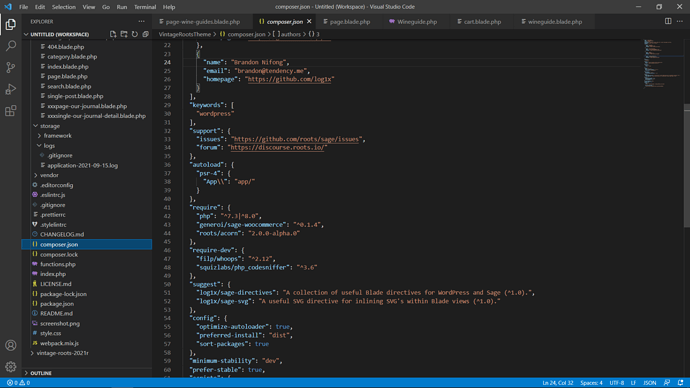The width and height of the screenshot is (690, 388).
Task: Click the VS Code logo icon
Action: pyautogui.click(x=8, y=7)
